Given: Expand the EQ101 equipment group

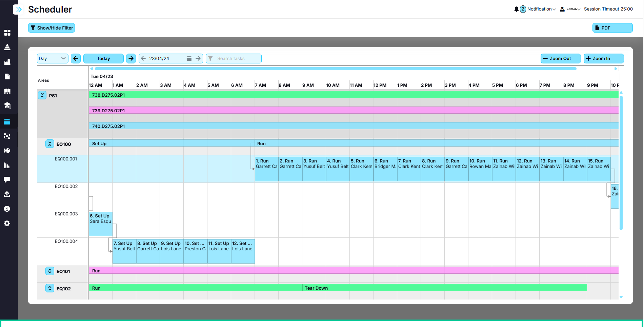Looking at the screenshot, I should click(x=49, y=271).
